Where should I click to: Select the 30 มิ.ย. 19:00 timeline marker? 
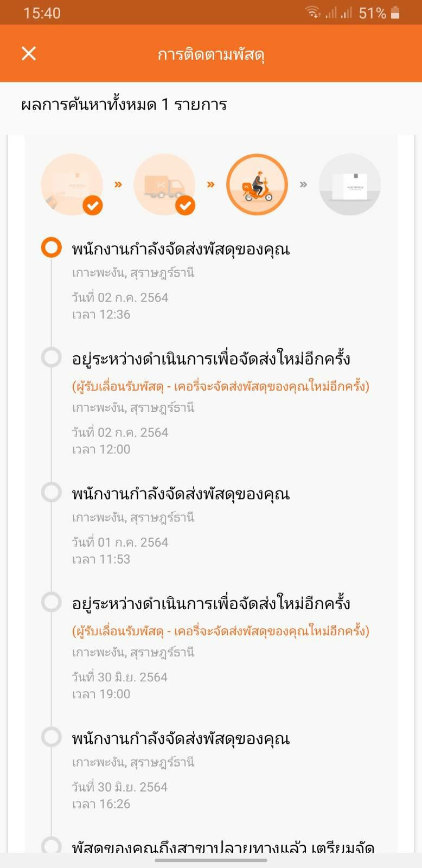tap(52, 602)
